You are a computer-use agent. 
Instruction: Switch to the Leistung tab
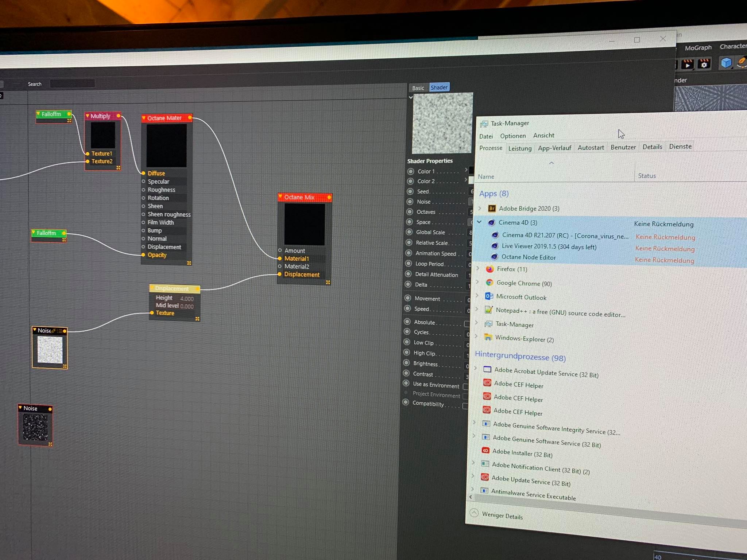pos(520,148)
